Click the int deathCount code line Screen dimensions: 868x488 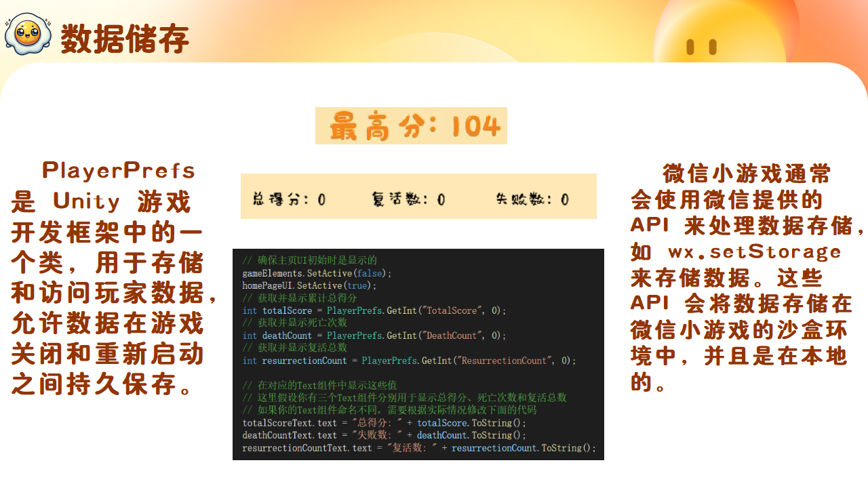[374, 335]
